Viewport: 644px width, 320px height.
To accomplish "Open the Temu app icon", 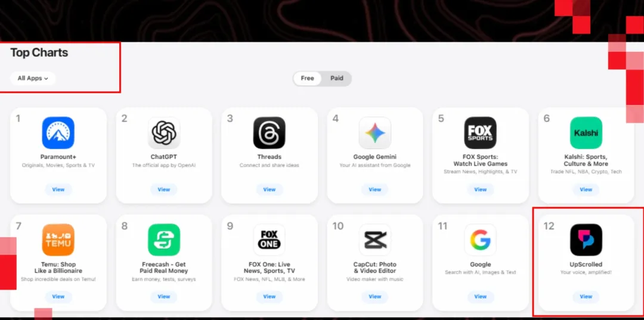I will click(x=58, y=240).
